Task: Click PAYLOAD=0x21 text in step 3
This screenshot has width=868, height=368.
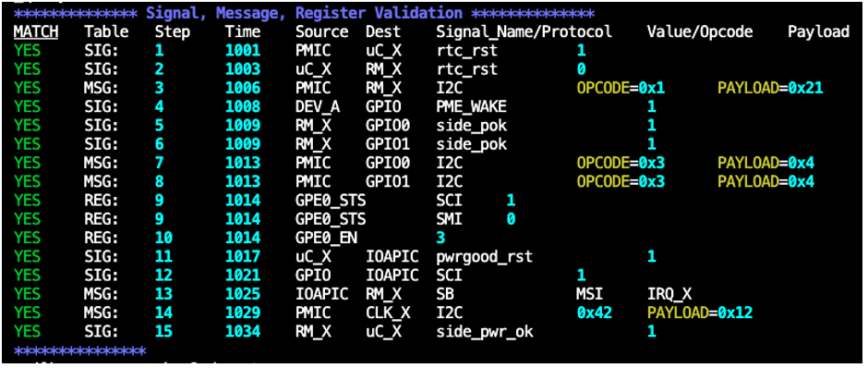Action: pyautogui.click(x=770, y=89)
